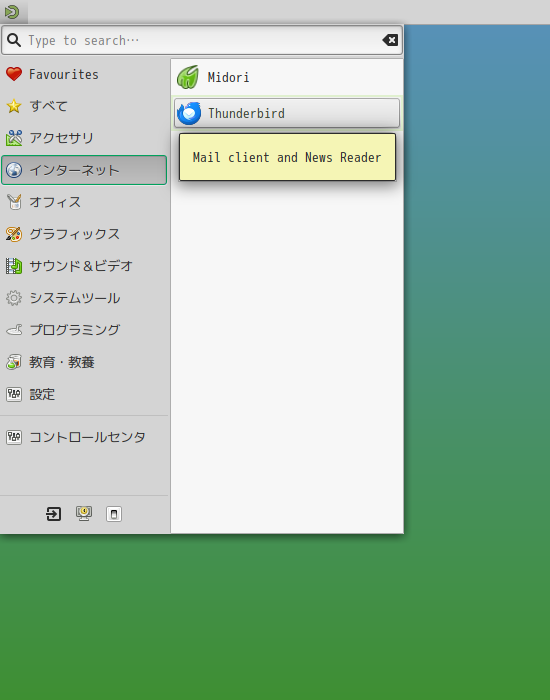The height and width of the screenshot is (700, 550).
Task: Open the Favourites category
Action: coord(84,74)
